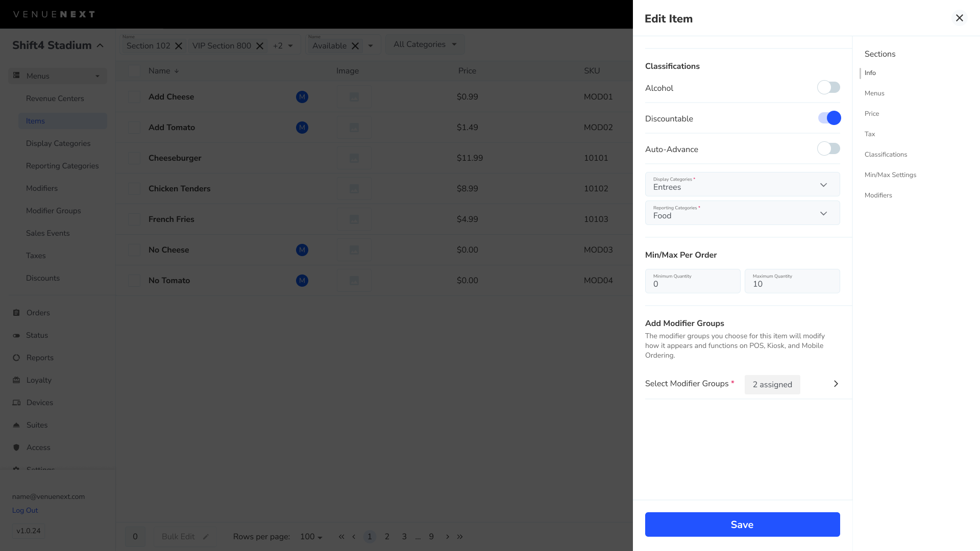Click the Suites cloud icon
The image size is (980, 551).
click(16, 424)
